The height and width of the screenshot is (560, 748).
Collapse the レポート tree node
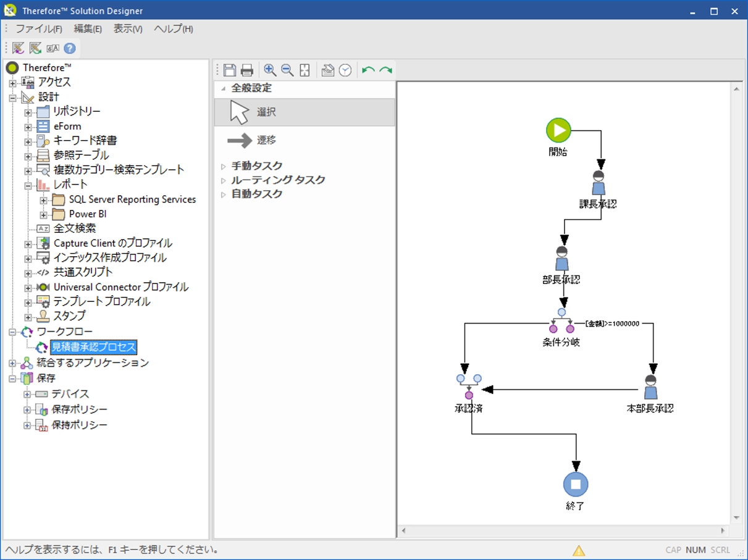[x=28, y=185]
